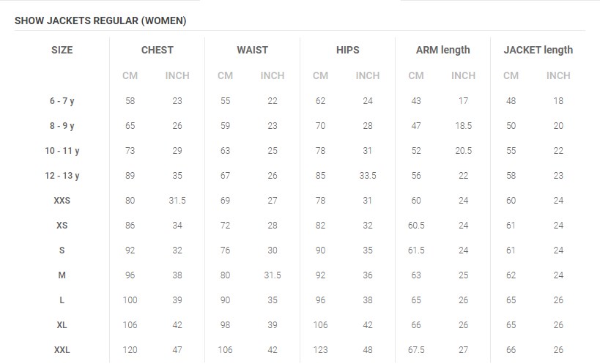Click the 67.5 arm length cm value

(416, 350)
